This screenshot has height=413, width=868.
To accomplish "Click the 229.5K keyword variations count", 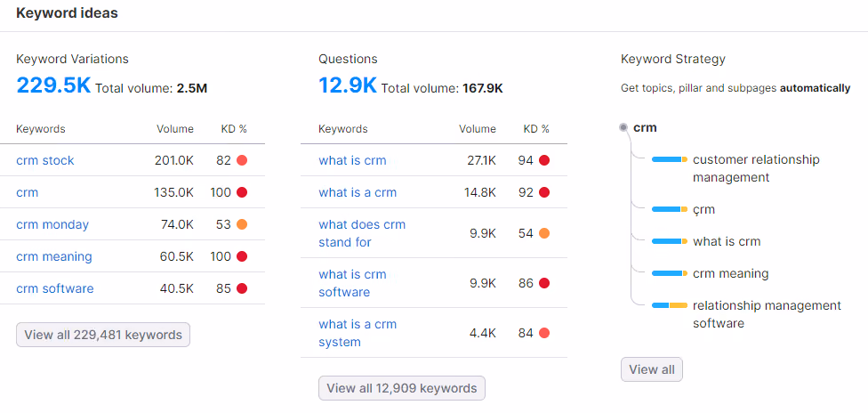I will point(53,85).
